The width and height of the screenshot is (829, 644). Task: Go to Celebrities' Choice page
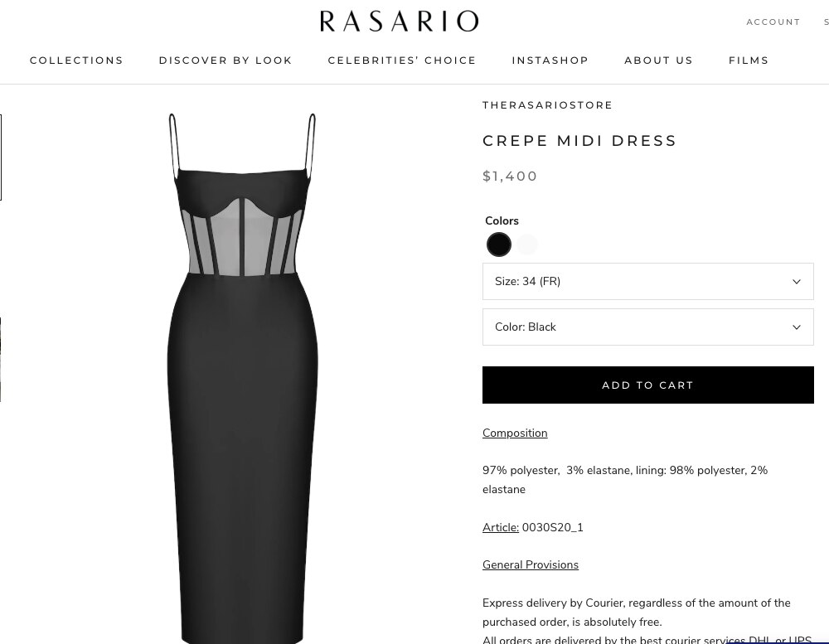(402, 61)
